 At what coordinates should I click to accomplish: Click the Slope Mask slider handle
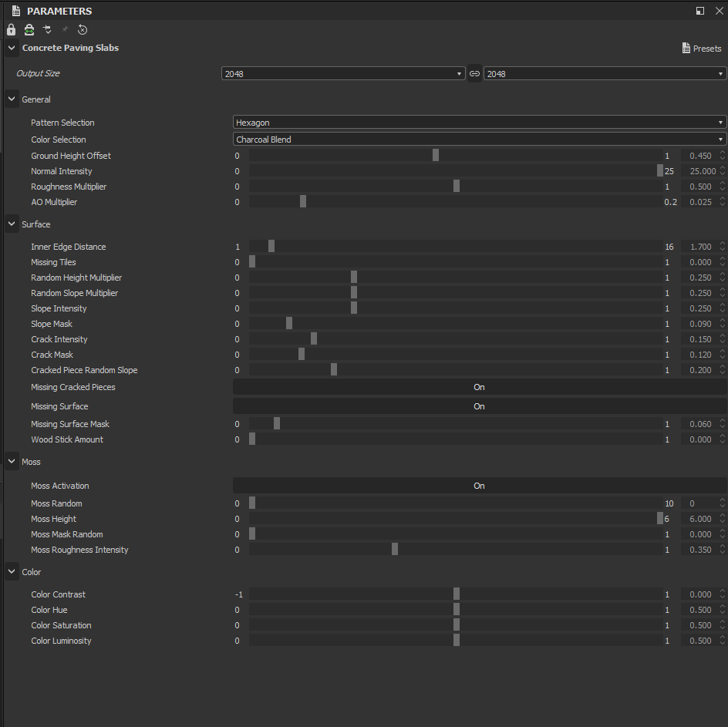pyautogui.click(x=288, y=324)
